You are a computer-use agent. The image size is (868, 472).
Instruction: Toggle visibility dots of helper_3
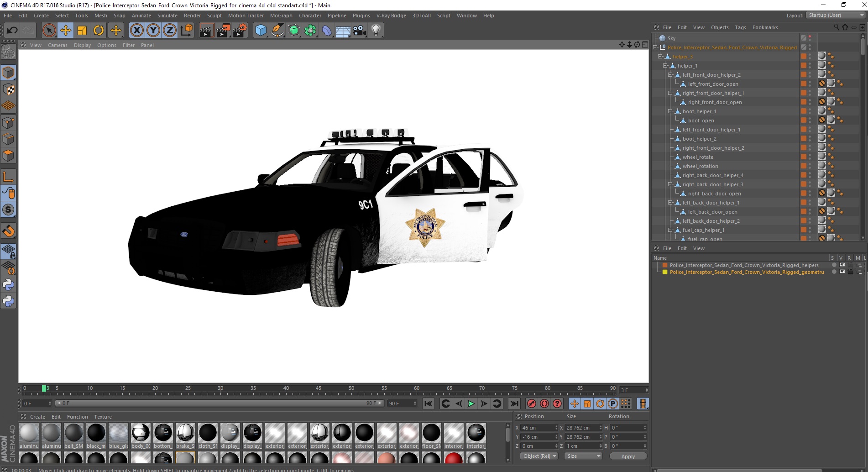point(810,57)
